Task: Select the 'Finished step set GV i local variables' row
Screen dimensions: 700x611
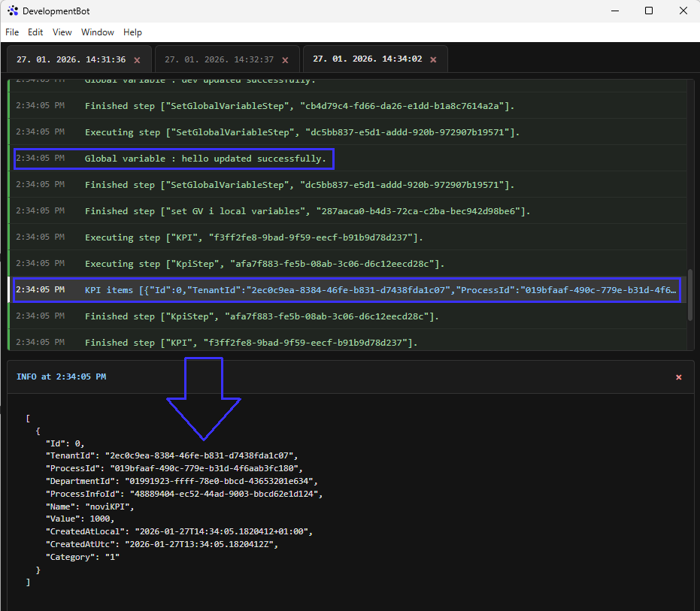Action: [x=308, y=211]
